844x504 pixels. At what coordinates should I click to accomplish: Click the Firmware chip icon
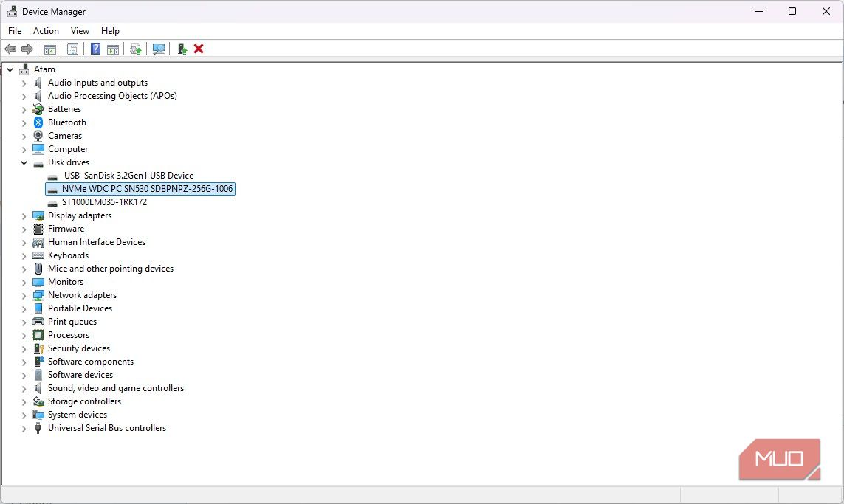pyautogui.click(x=38, y=229)
